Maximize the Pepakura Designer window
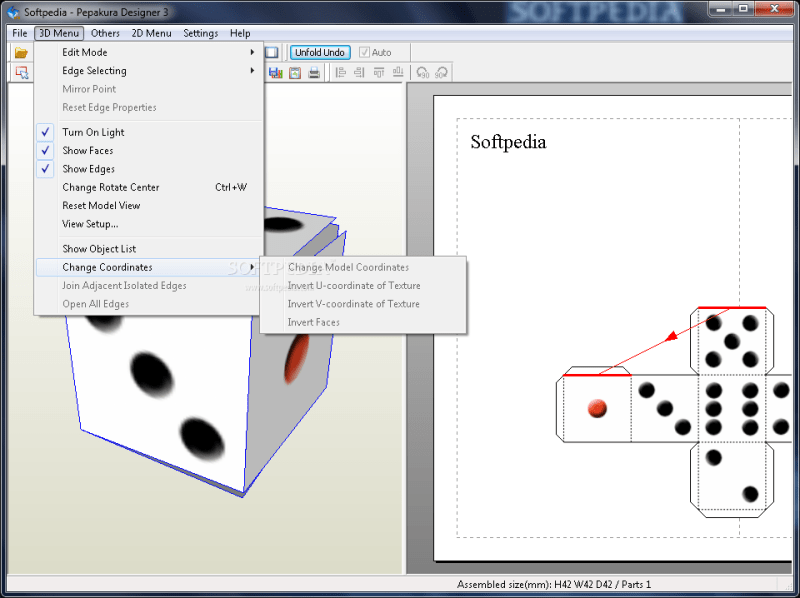Viewport: 800px width, 598px height. 743,9
